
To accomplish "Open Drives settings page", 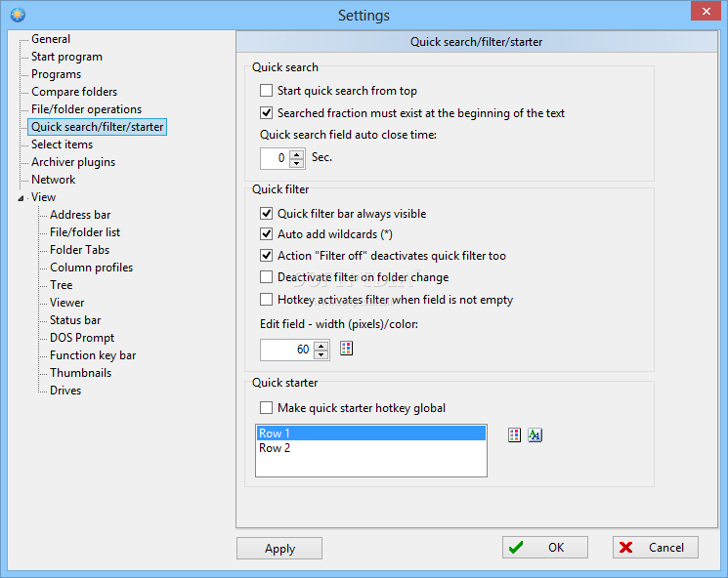I will [x=65, y=391].
